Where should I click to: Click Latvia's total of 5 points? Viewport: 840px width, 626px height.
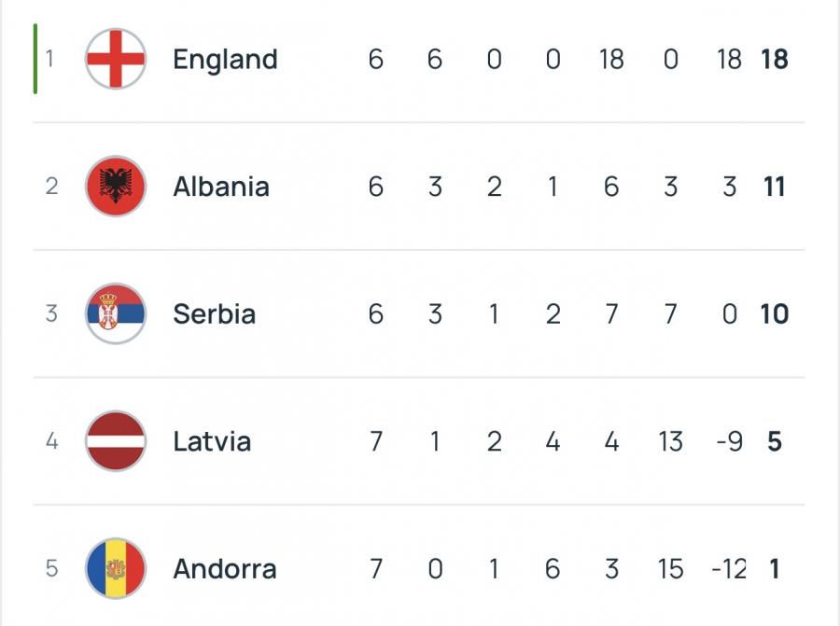coord(774,440)
